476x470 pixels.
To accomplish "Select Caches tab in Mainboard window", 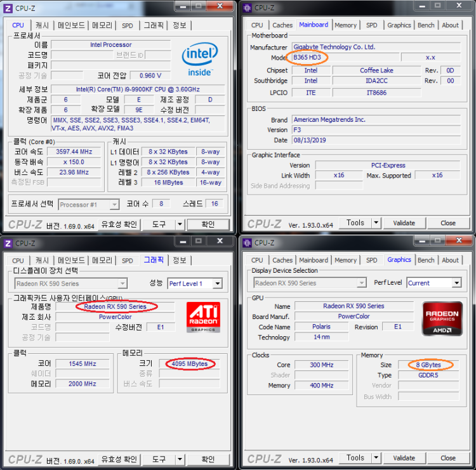I will (x=282, y=25).
